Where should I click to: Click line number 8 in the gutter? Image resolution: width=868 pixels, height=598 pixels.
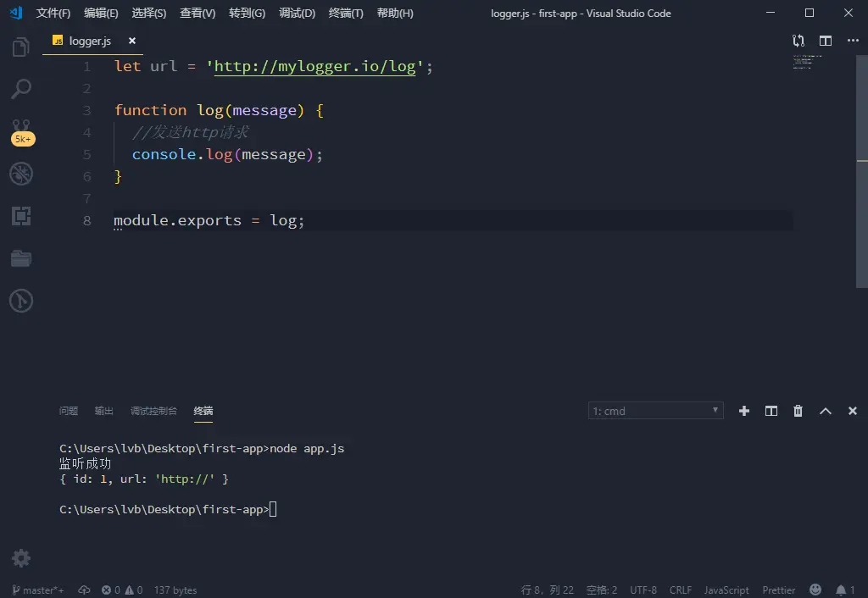click(87, 221)
